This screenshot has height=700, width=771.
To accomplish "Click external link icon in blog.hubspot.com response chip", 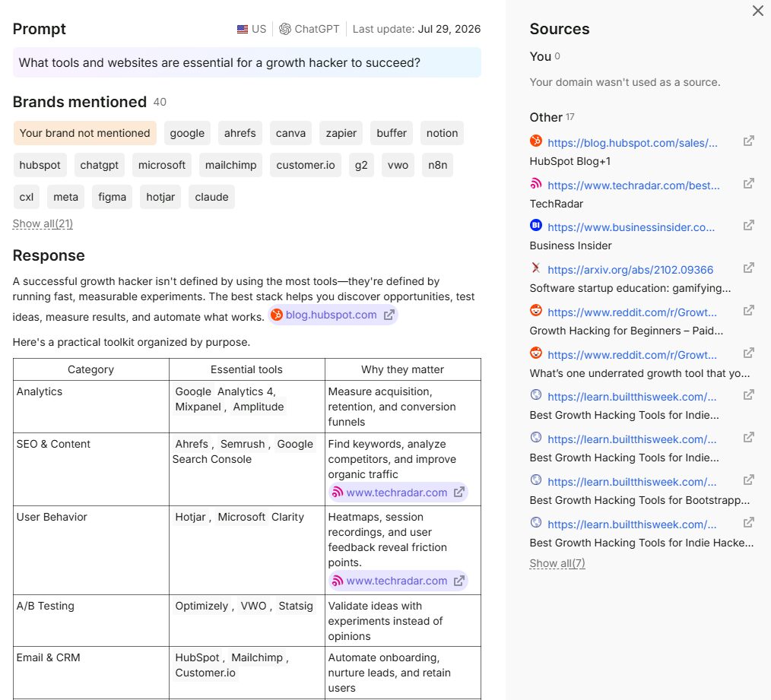I will tap(389, 315).
